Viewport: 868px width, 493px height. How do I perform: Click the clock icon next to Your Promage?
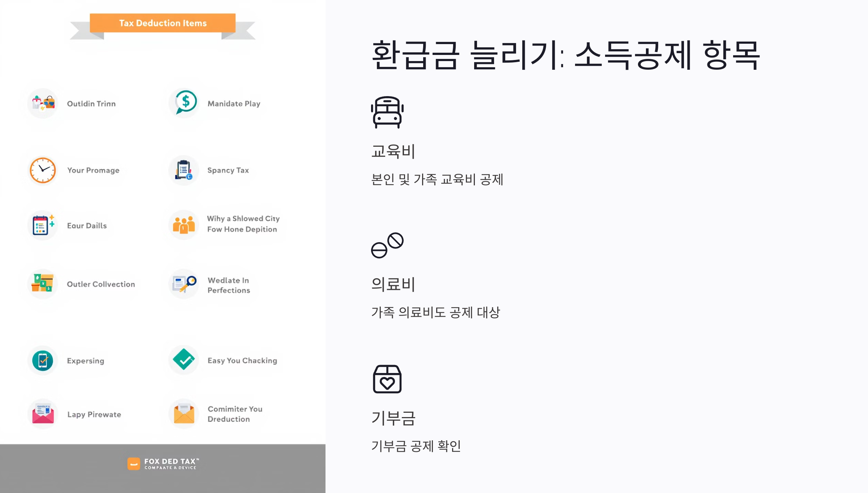tap(42, 170)
